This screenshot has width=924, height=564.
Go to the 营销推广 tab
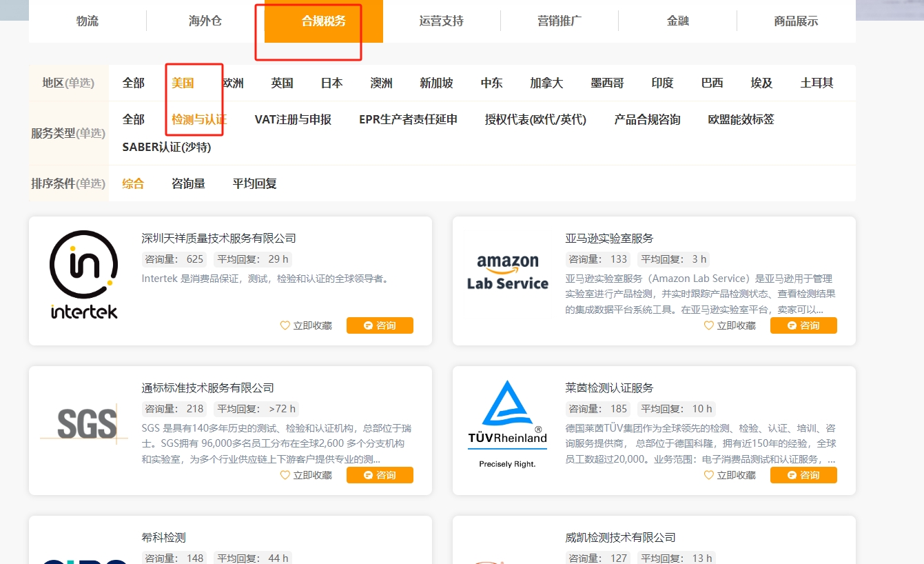[559, 21]
